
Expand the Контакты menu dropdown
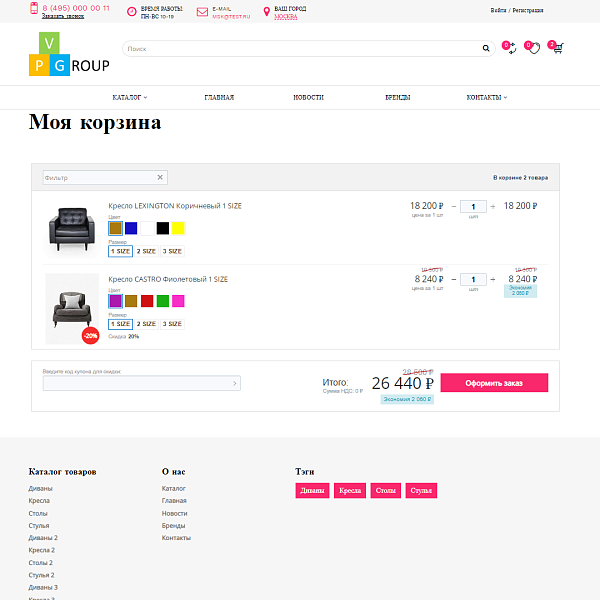[486, 98]
